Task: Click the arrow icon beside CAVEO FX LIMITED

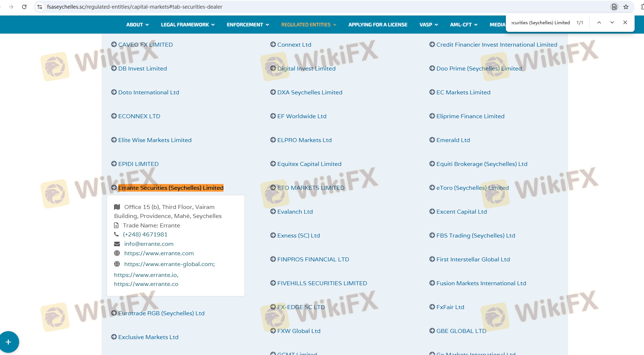Action: click(x=114, y=44)
